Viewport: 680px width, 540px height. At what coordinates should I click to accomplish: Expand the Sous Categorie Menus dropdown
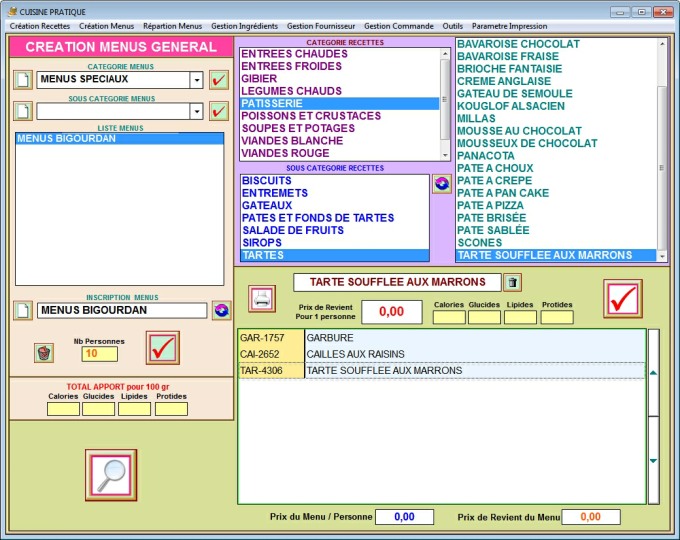pyautogui.click(x=196, y=111)
